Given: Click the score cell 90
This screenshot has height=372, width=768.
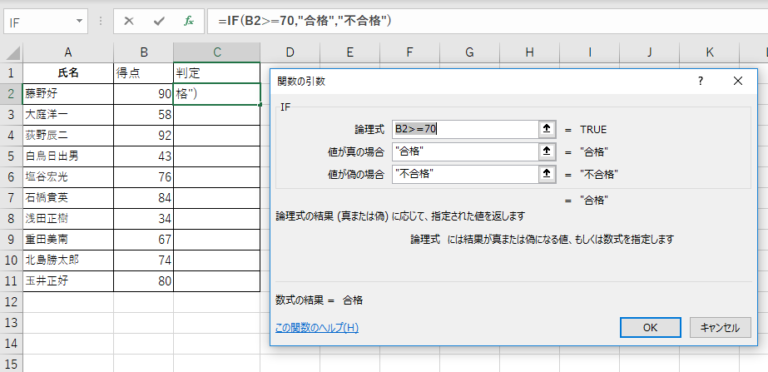Looking at the screenshot, I should [144, 94].
